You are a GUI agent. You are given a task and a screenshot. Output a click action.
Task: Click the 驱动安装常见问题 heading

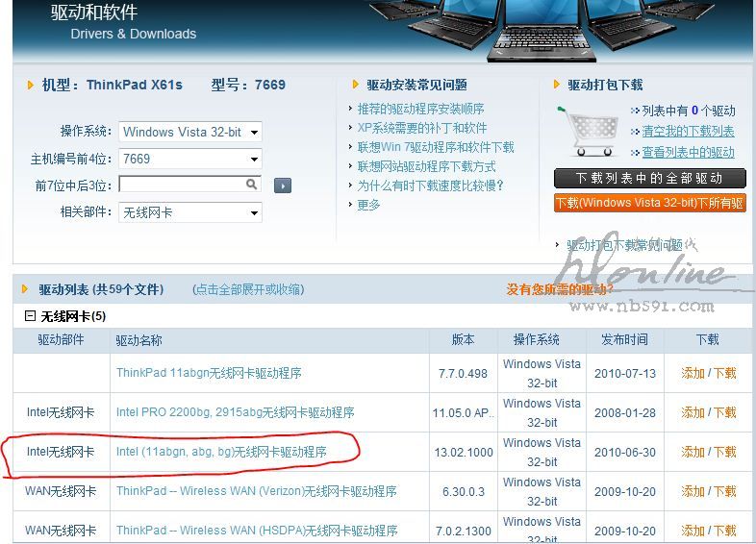tap(416, 86)
